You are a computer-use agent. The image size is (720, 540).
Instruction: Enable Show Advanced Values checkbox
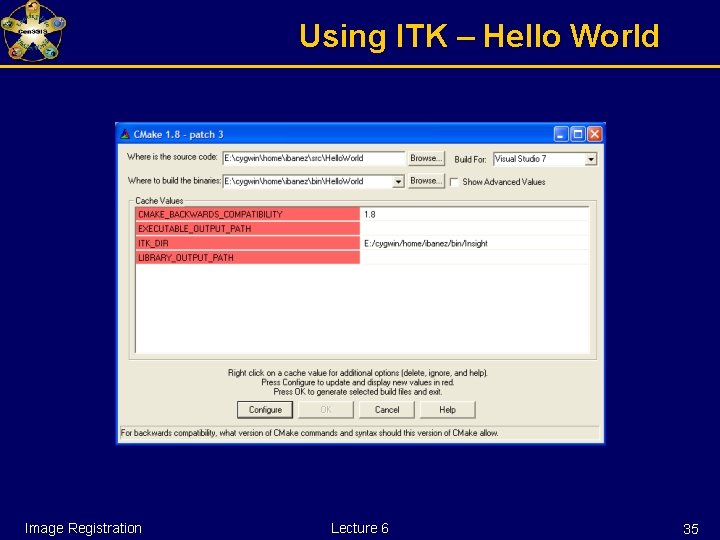tap(454, 182)
